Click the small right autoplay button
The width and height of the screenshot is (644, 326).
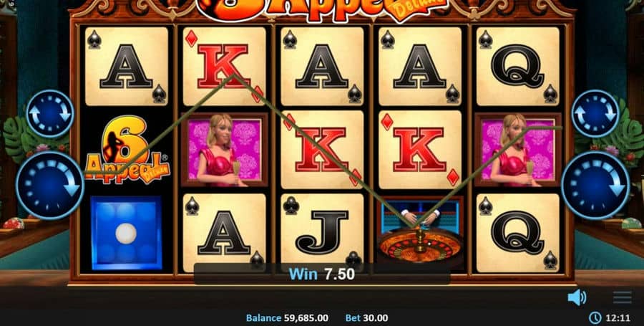pyautogui.click(x=595, y=113)
